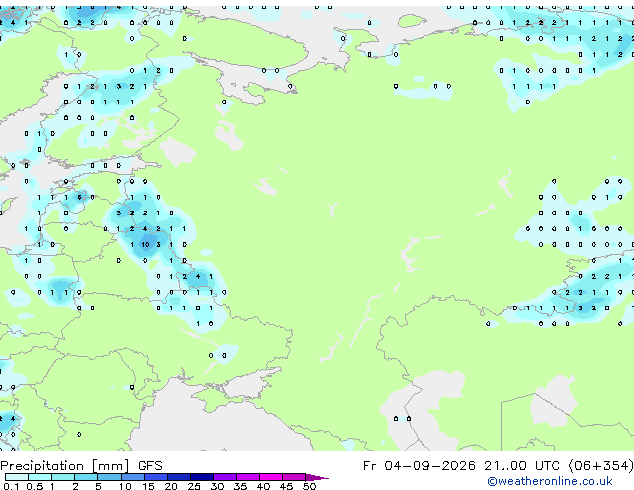Click the legend scale label "45"

click(286, 486)
